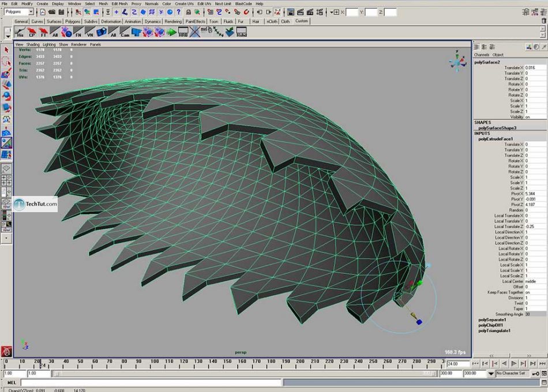Open the shelf options arrow menu
The width and height of the screenshot is (548, 392).
point(7,36)
